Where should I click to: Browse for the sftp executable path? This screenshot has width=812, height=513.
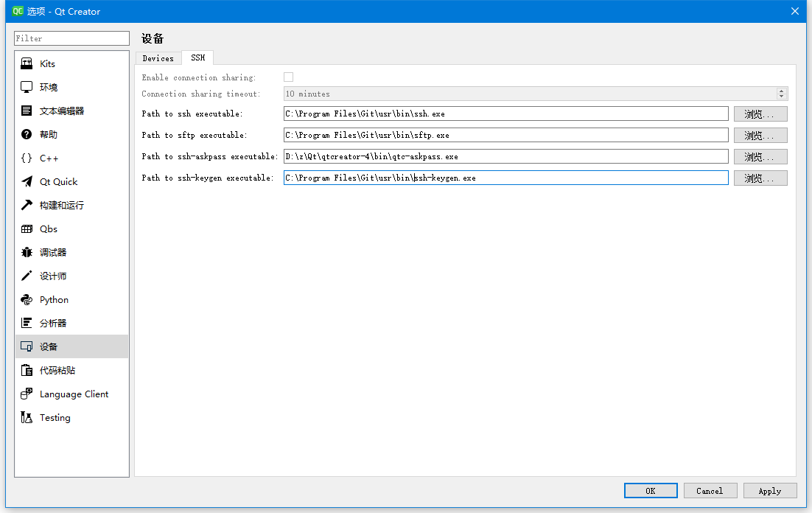point(760,135)
